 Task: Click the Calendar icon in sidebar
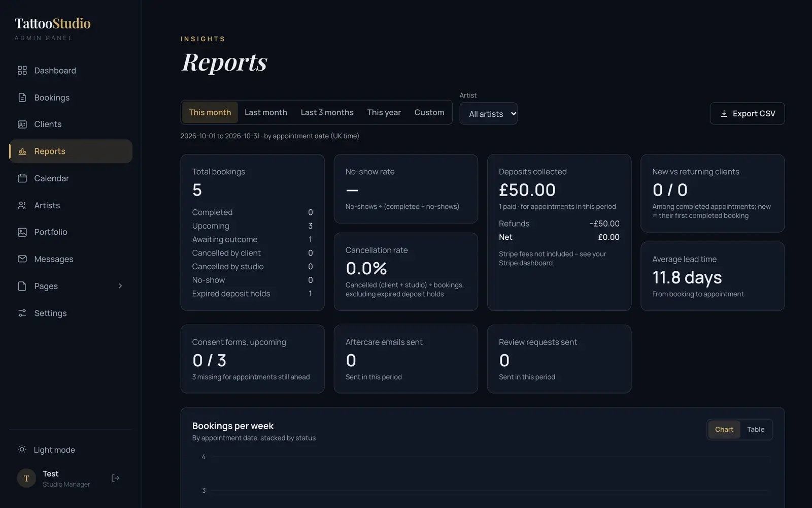click(x=22, y=178)
